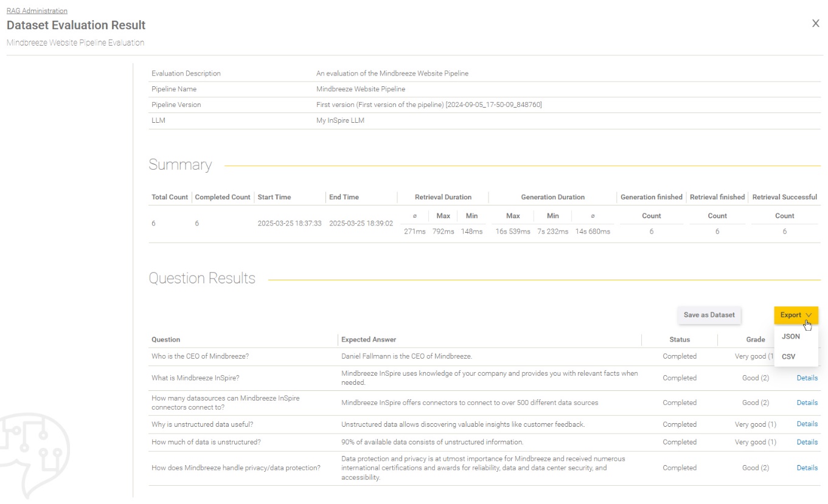
Task: Open the RAG Administration breadcrumb link
Action: [x=37, y=11]
